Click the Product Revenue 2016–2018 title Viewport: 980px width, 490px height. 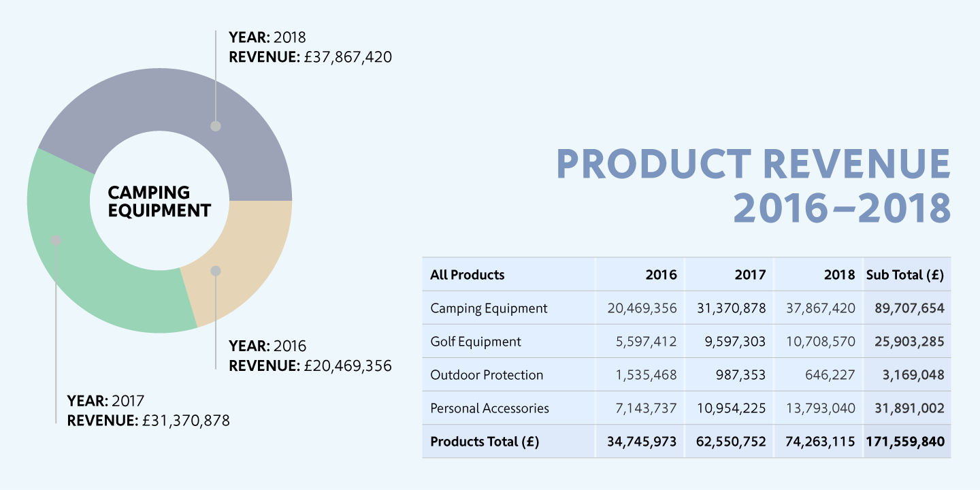coord(753,185)
